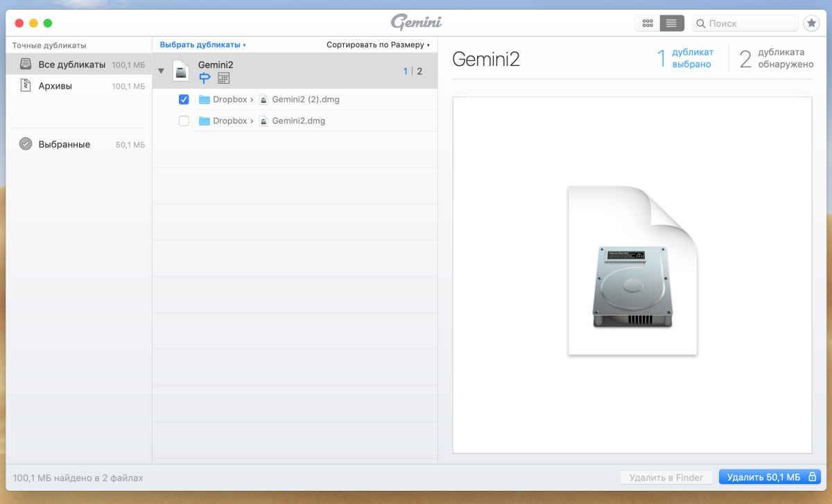Image resolution: width=832 pixels, height=504 pixels.
Task: Click the 1 дубликат выбрано counter
Action: (684, 58)
